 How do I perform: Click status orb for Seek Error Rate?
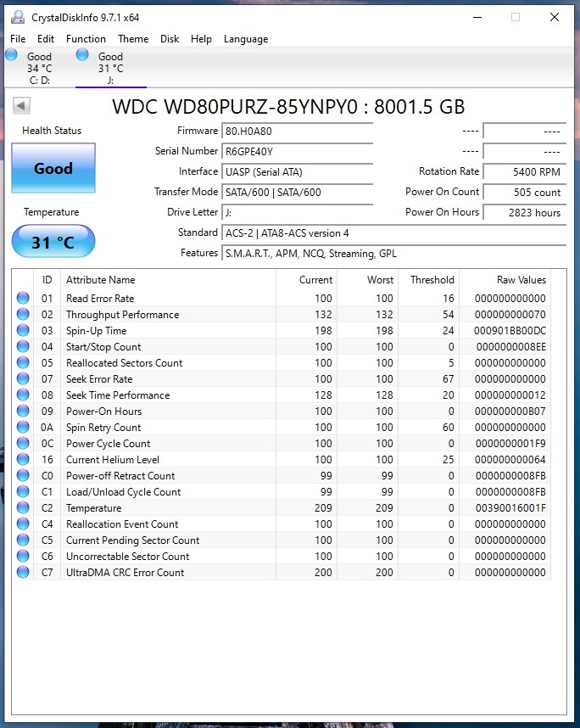pyautogui.click(x=23, y=379)
